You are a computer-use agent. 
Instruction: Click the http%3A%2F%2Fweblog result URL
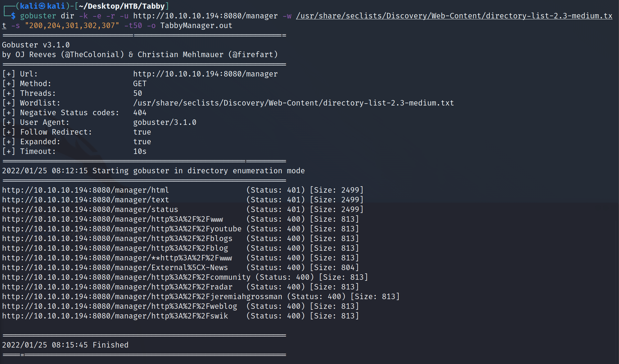click(119, 306)
